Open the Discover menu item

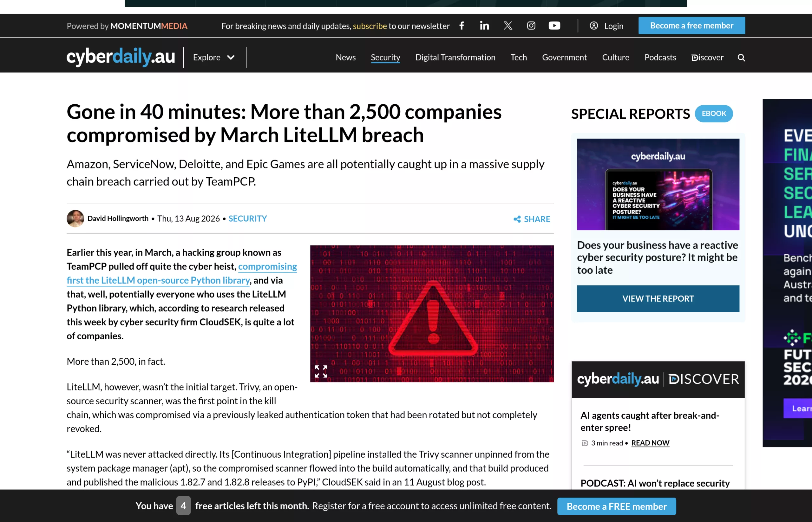(x=707, y=58)
